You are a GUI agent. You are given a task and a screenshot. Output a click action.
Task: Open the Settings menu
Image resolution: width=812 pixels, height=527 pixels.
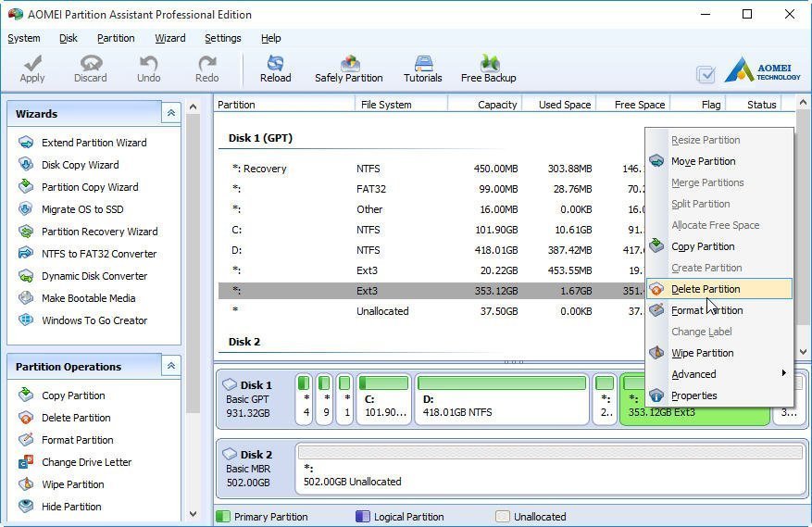[223, 38]
